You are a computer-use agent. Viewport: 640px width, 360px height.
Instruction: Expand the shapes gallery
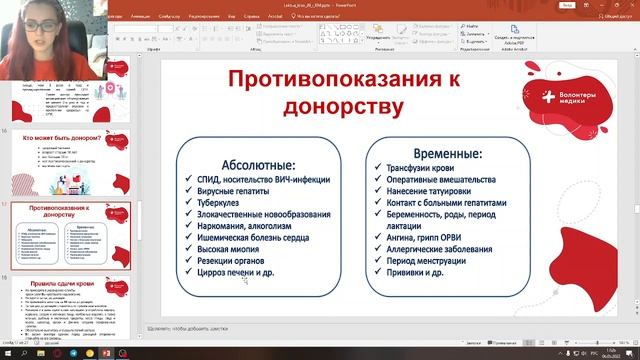(362, 41)
